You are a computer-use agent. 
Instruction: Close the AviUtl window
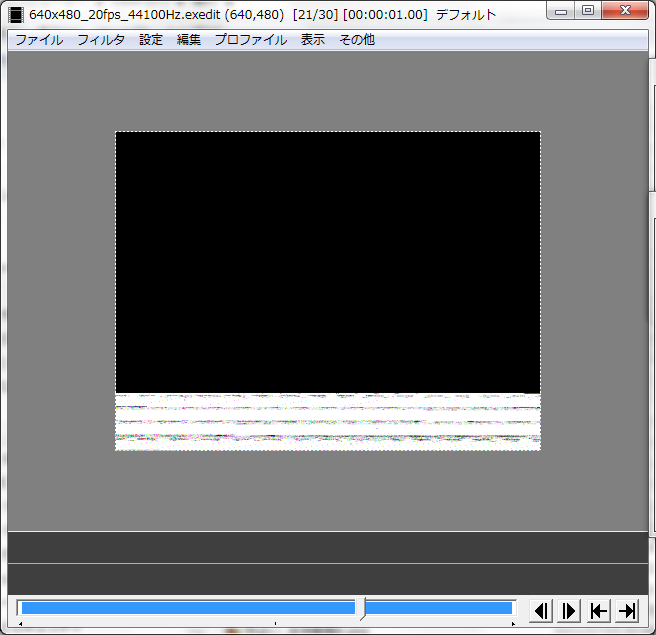625,10
